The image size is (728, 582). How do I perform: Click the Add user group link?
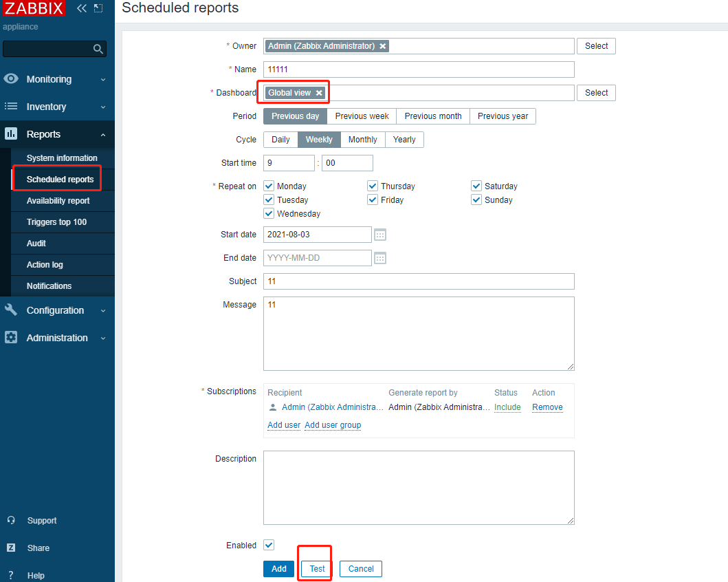333,425
